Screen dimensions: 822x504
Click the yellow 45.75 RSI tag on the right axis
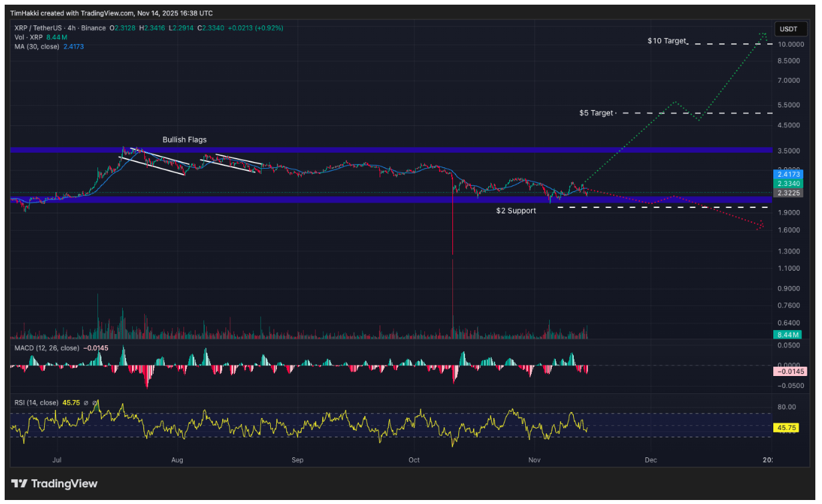pyautogui.click(x=787, y=427)
